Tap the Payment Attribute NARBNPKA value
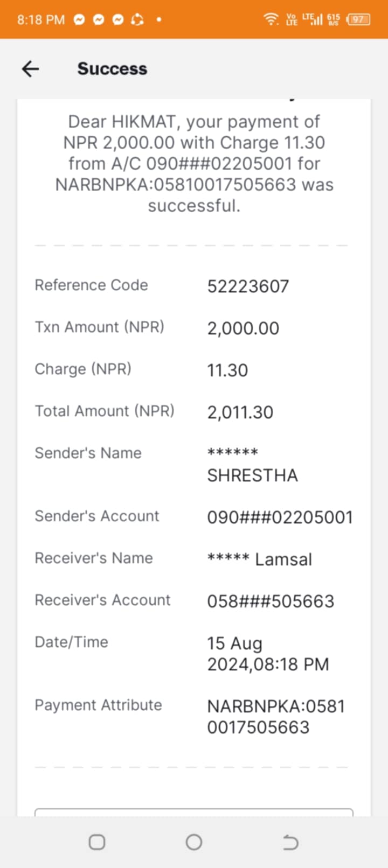Viewport: 388px width, 868px height. point(276,717)
